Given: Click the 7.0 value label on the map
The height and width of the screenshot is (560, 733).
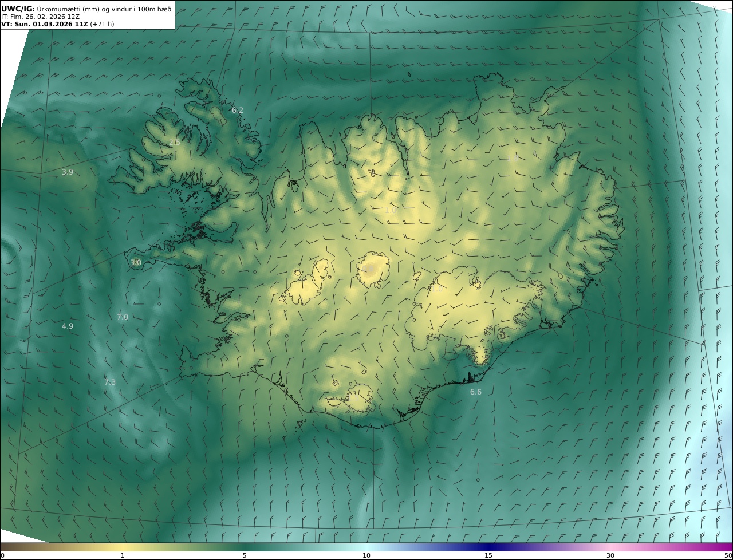Looking at the screenshot, I should click(x=123, y=317).
